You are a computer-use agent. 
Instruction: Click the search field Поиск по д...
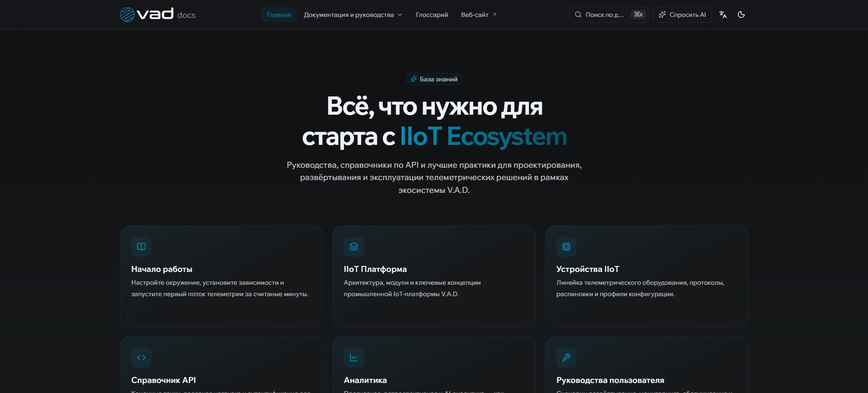click(609, 15)
